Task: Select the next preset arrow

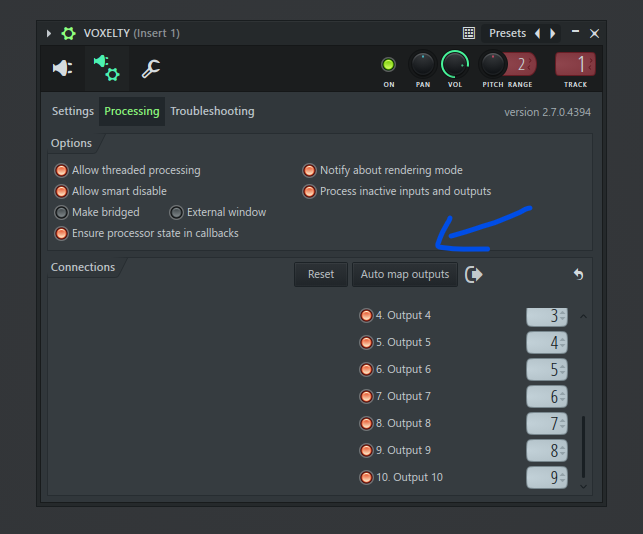Action: (552, 33)
